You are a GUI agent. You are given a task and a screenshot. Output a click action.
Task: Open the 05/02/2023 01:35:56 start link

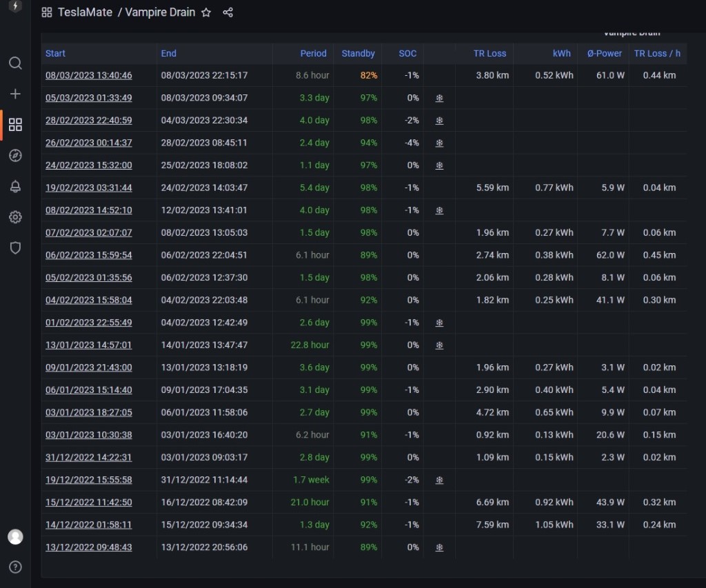(x=89, y=277)
